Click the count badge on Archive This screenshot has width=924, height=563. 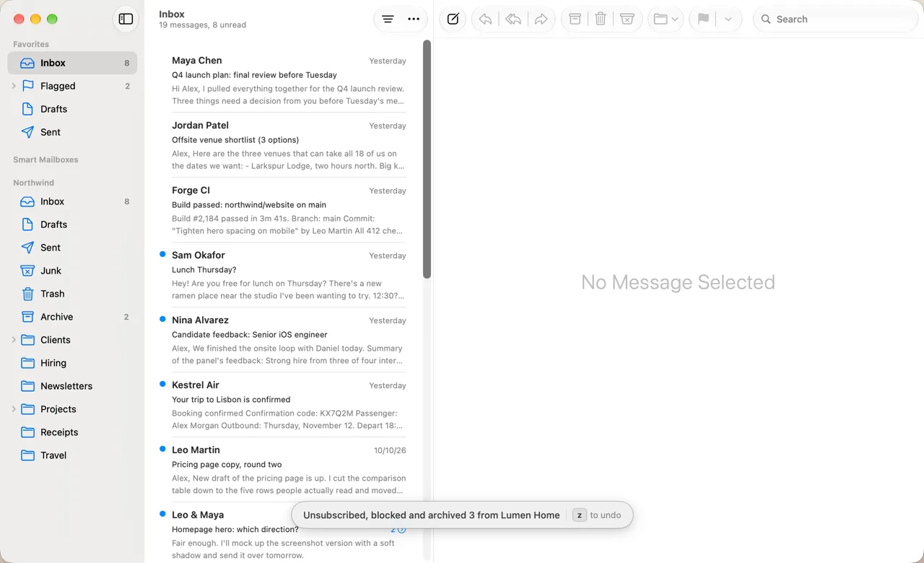click(127, 317)
